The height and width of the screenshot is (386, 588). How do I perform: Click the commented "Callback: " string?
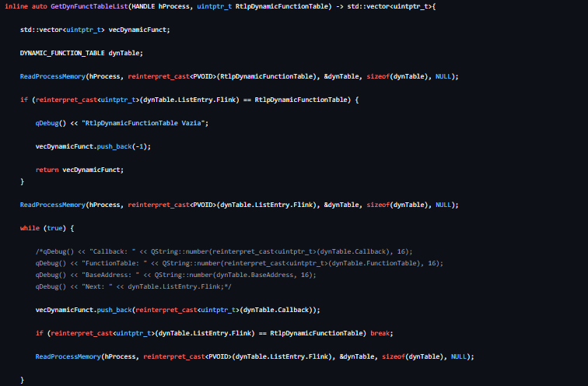pos(113,251)
